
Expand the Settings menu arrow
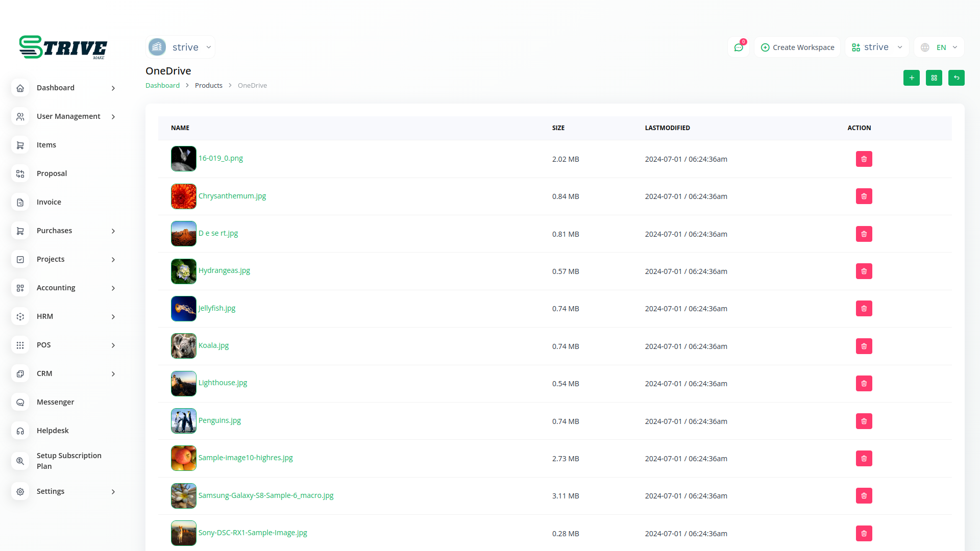click(x=113, y=492)
